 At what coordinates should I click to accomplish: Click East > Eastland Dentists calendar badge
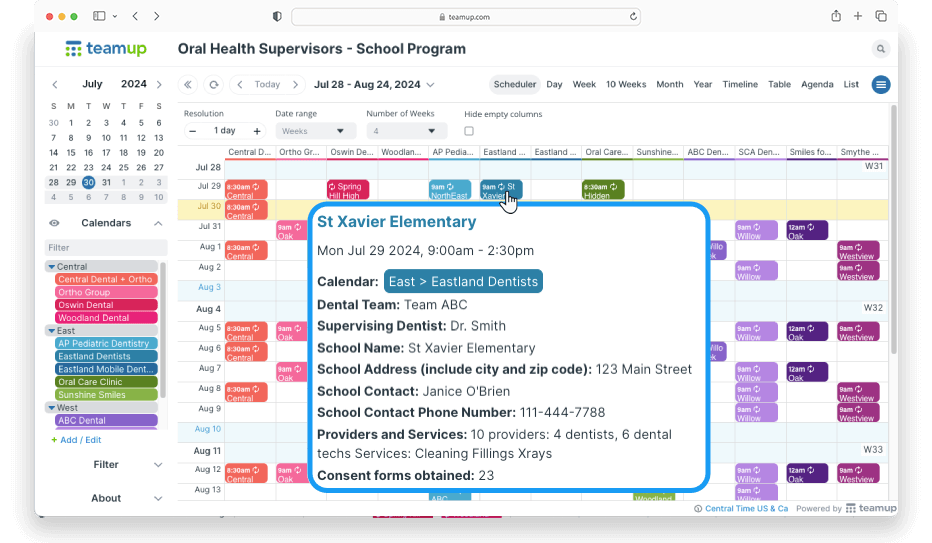463,282
